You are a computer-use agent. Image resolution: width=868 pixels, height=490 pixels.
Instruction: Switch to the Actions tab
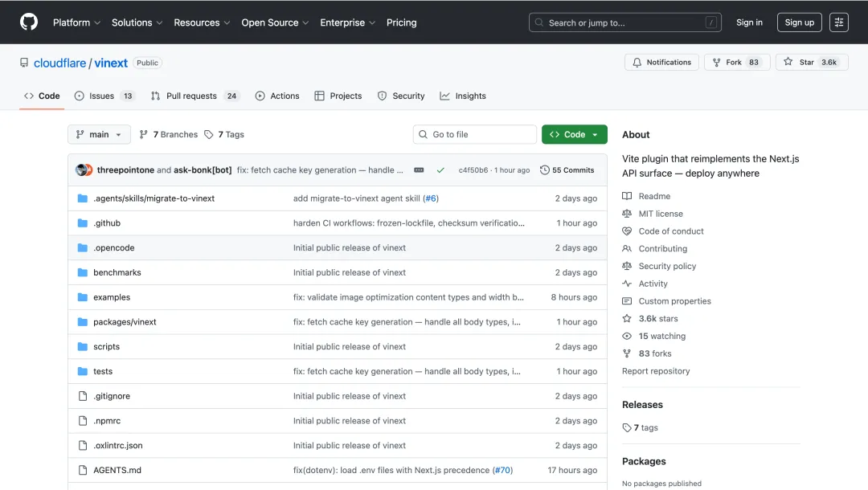(277, 96)
